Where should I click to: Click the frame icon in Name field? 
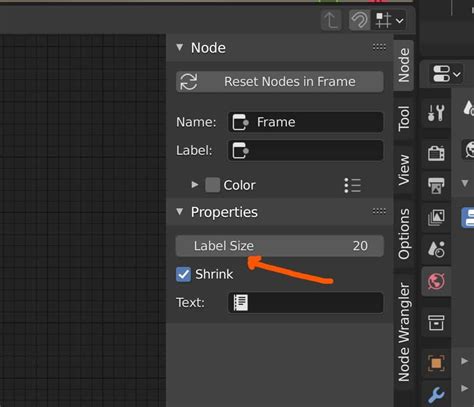[241, 122]
